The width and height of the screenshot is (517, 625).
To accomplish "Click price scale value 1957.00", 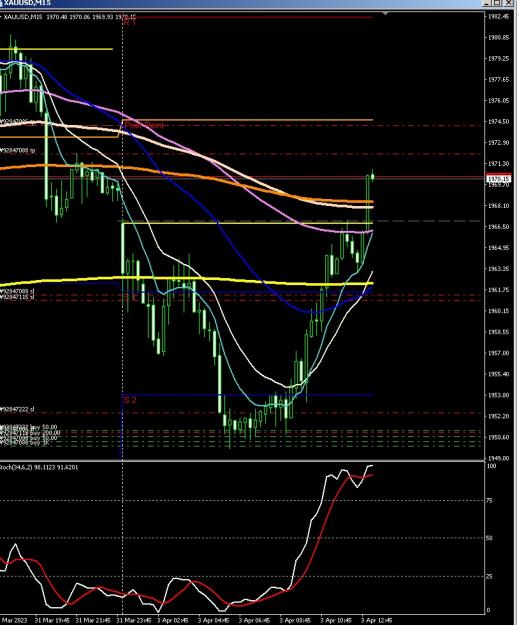I will [x=498, y=353].
